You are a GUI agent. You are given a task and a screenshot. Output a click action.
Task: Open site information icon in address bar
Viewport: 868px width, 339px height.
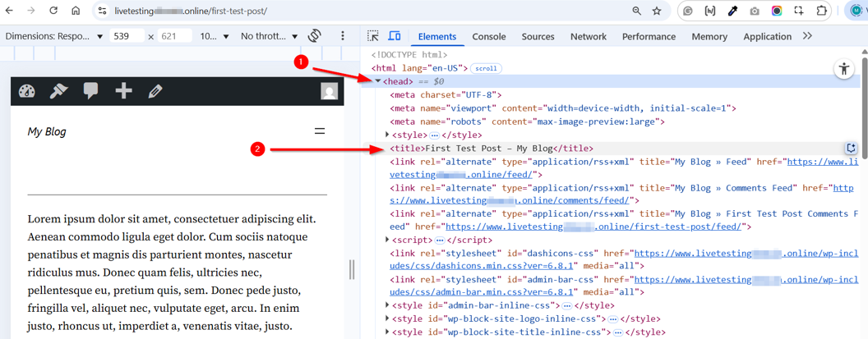click(101, 11)
